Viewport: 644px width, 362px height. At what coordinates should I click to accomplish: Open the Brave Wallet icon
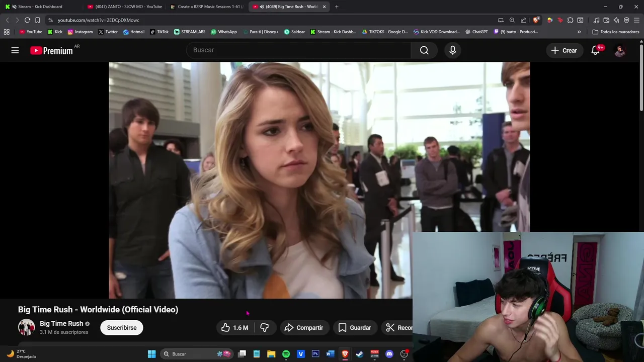click(x=607, y=20)
